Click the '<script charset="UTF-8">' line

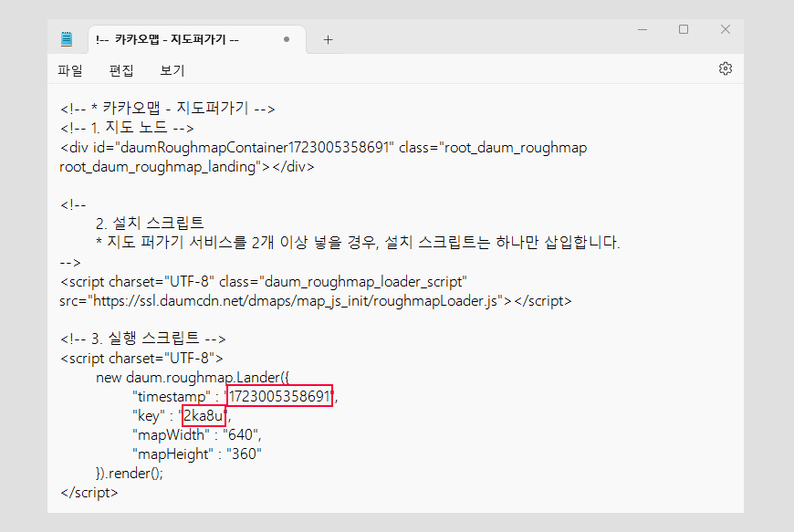(141, 359)
